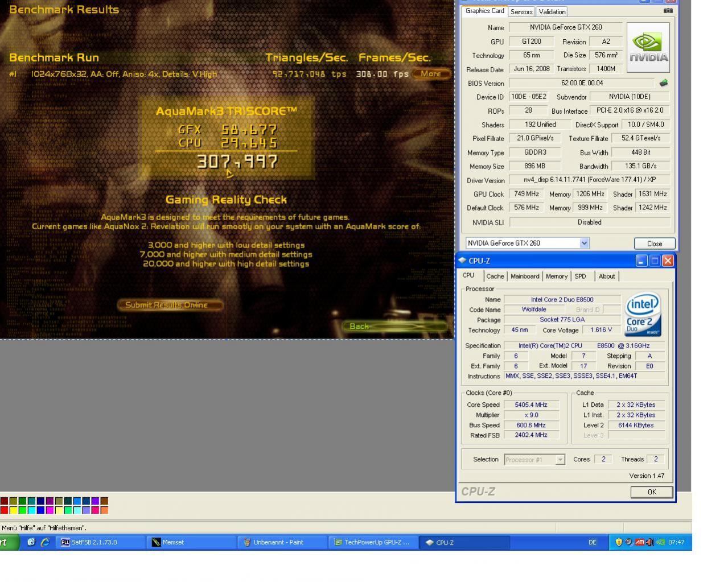Select the CPU tab in CPU-Z
The width and height of the screenshot is (728, 582).
pos(468,275)
